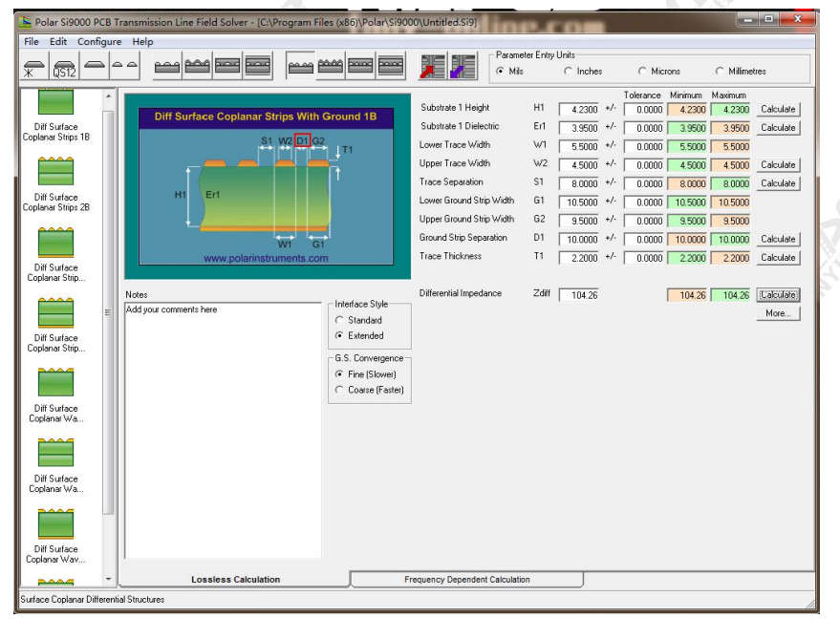
Task: Click the structure list scroll-down arrow
Action: 108,579
